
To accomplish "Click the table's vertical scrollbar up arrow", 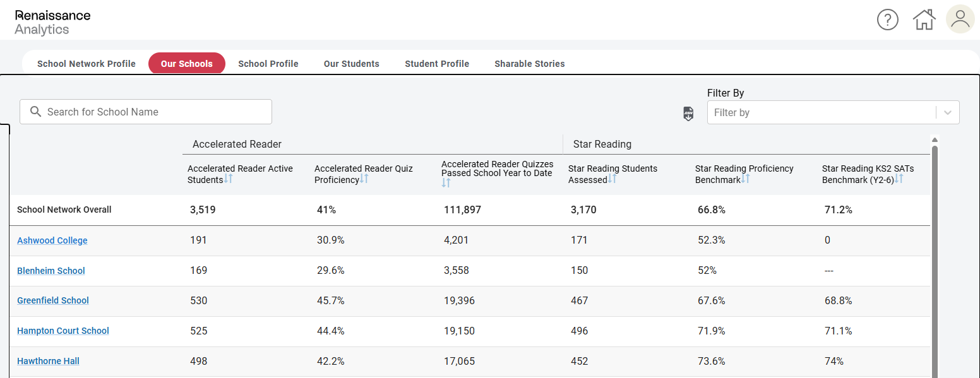I will point(935,139).
